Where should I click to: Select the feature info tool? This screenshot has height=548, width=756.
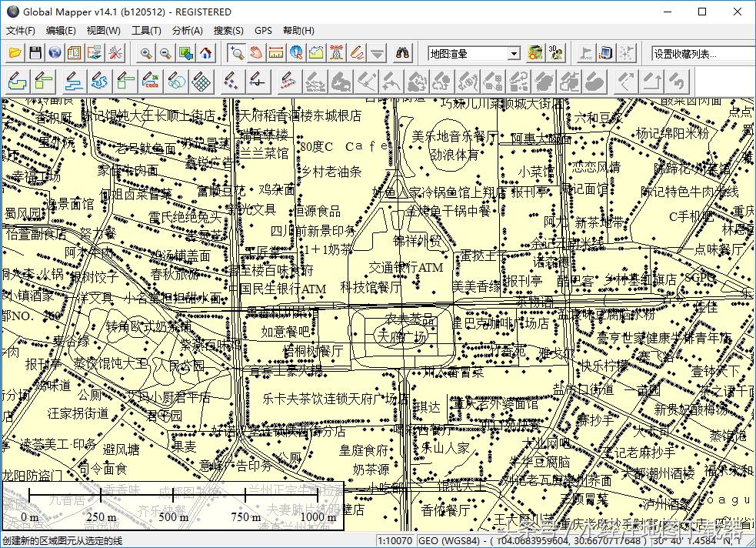297,53
